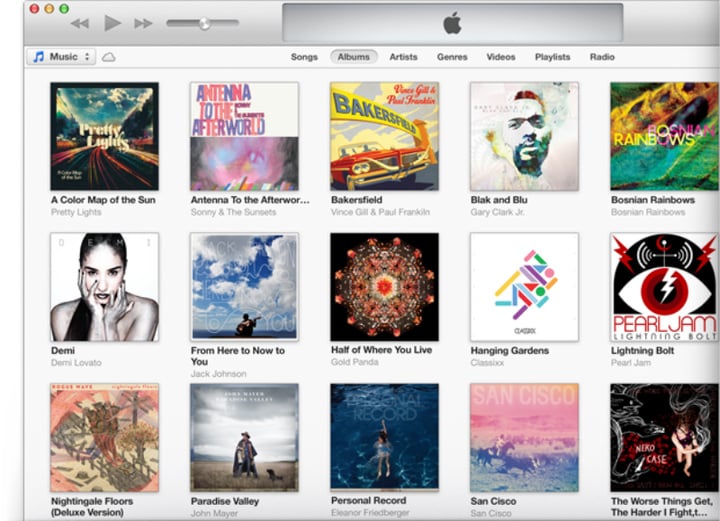Image resolution: width=720 pixels, height=521 pixels.
Task: Open From Here to Now to You cover
Action: tap(244, 287)
